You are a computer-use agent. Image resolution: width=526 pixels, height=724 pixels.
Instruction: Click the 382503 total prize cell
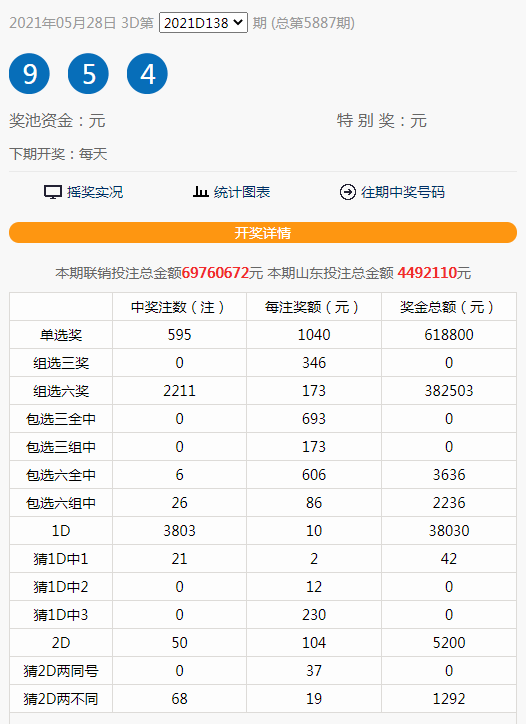449,391
